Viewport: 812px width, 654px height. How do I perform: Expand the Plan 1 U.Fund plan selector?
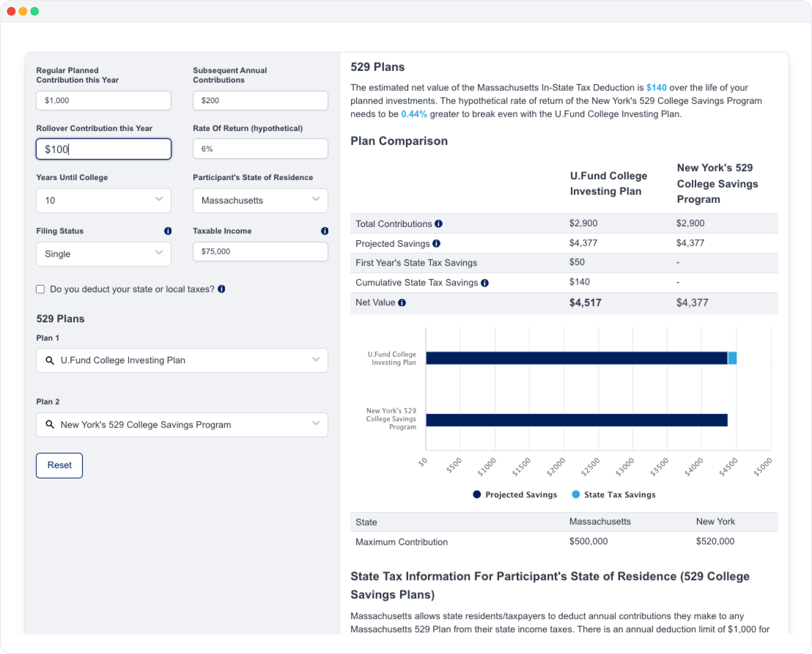click(x=182, y=361)
